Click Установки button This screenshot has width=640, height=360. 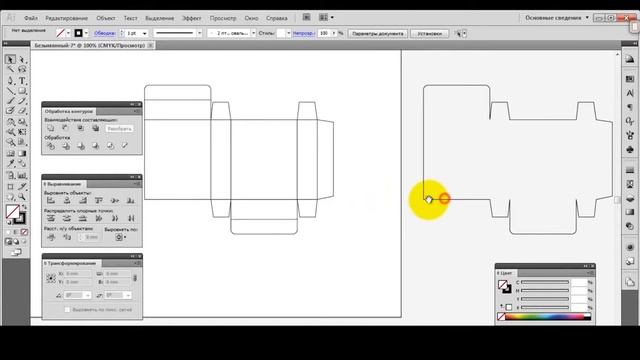tap(429, 33)
